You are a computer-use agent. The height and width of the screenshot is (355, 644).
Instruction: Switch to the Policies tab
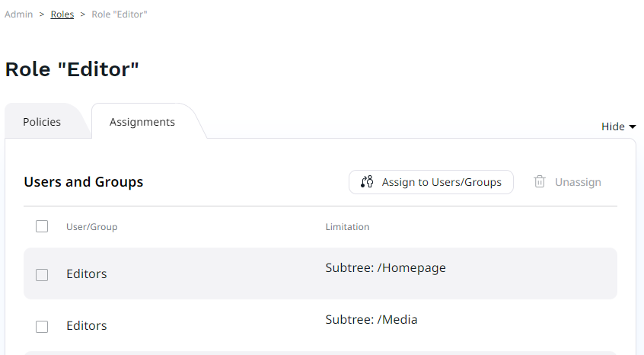[x=42, y=122]
